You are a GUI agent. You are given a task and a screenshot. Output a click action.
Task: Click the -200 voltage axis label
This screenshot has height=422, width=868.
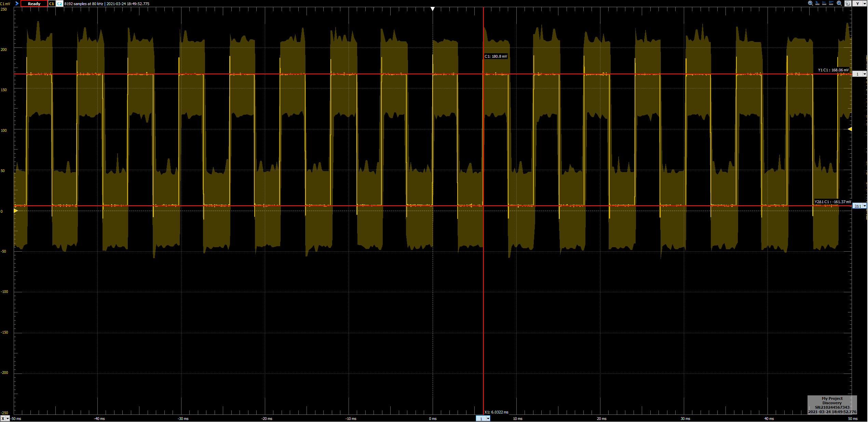(x=4, y=372)
